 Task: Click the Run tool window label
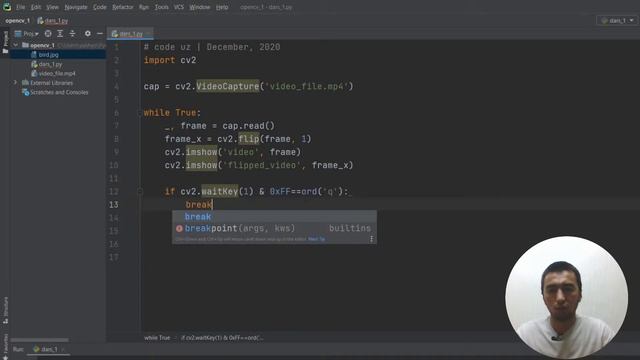[x=18, y=349]
